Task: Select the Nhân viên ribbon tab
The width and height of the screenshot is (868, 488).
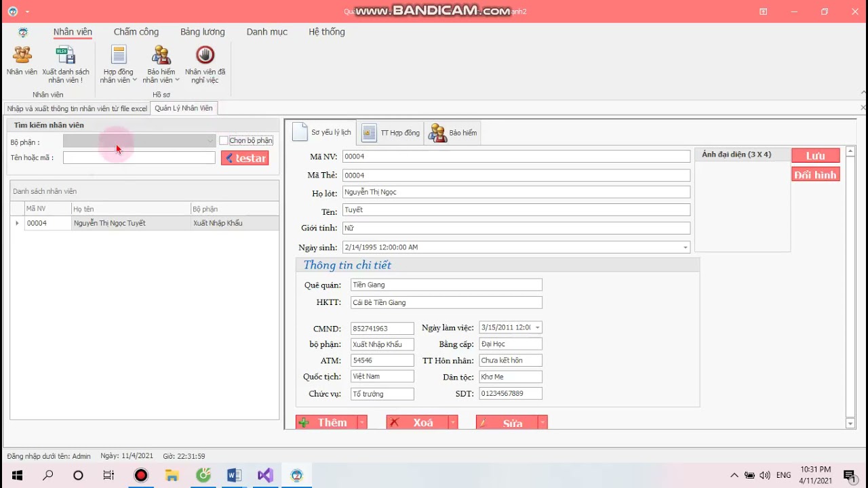Action: pos(73,32)
